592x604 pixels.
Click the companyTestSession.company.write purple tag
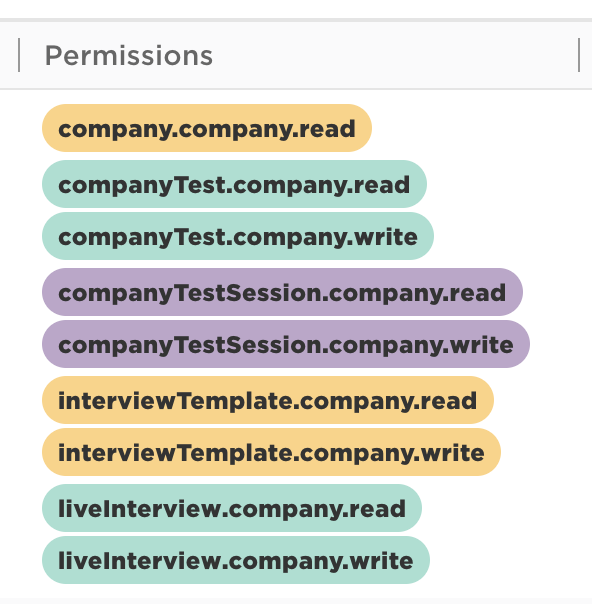pyautogui.click(x=286, y=344)
